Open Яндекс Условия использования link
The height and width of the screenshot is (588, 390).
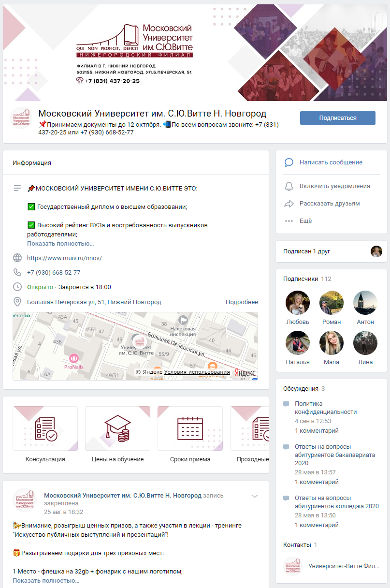pos(197,372)
